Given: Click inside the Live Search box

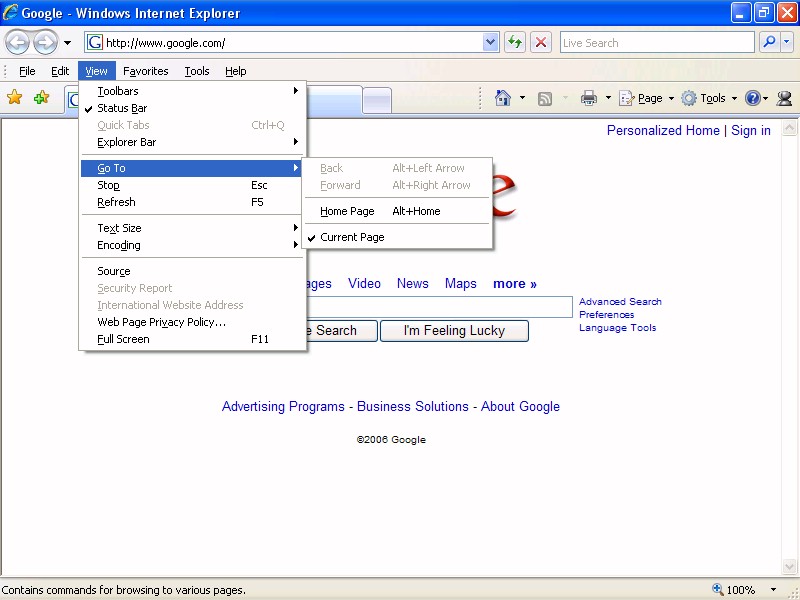Looking at the screenshot, I should coord(655,42).
